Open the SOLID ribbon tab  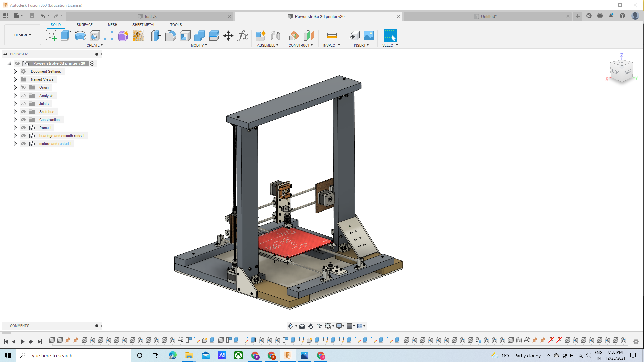tap(55, 25)
